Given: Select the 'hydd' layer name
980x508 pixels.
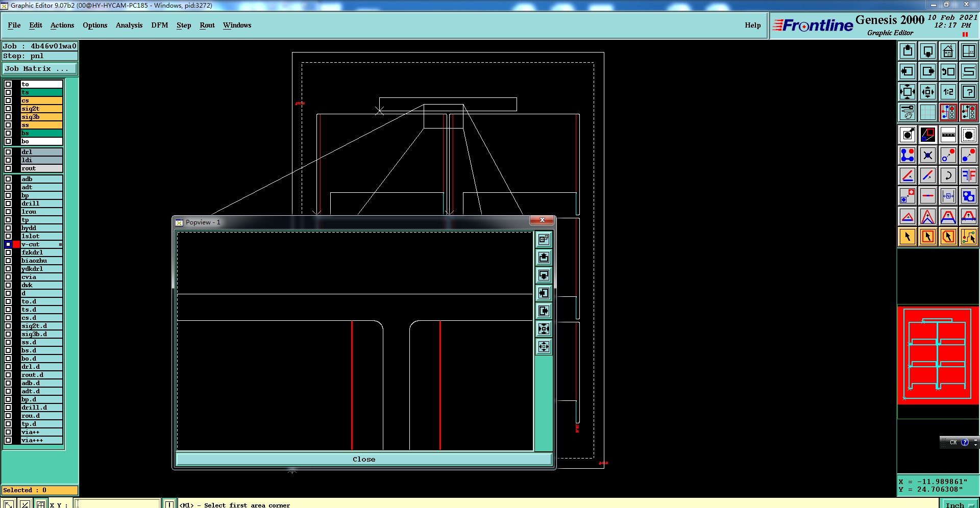Looking at the screenshot, I should (x=41, y=228).
